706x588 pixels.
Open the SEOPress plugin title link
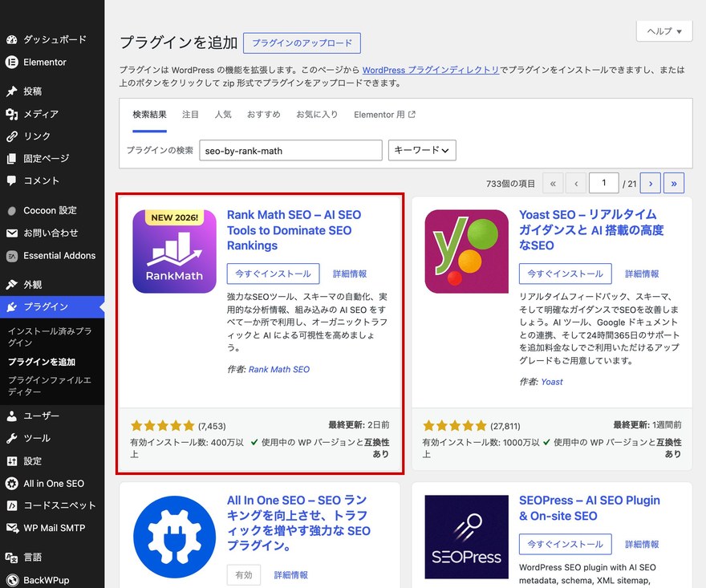click(590, 508)
